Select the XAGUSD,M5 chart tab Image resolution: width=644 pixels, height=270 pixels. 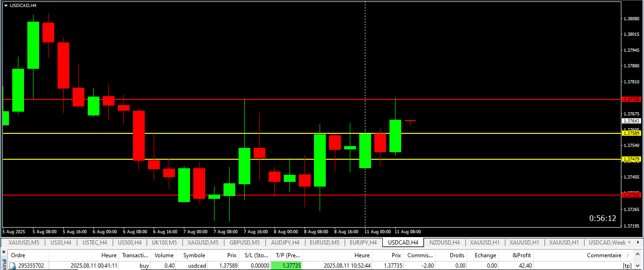[x=203, y=243]
